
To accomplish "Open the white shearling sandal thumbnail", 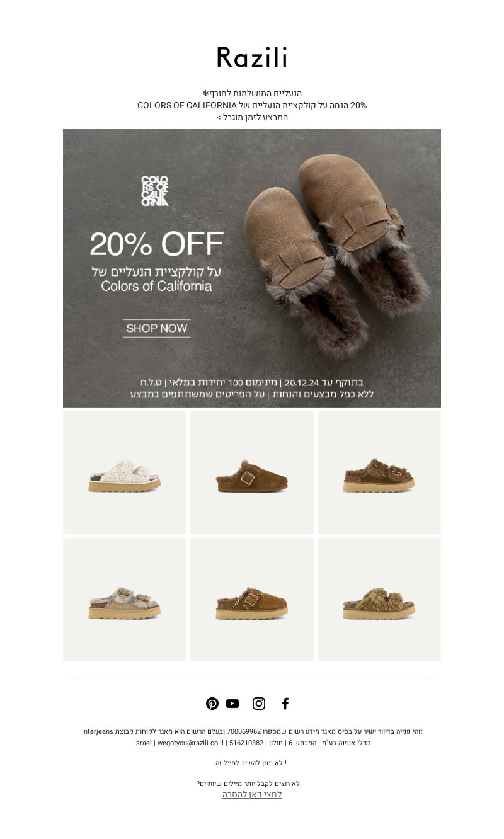I will point(125,472).
